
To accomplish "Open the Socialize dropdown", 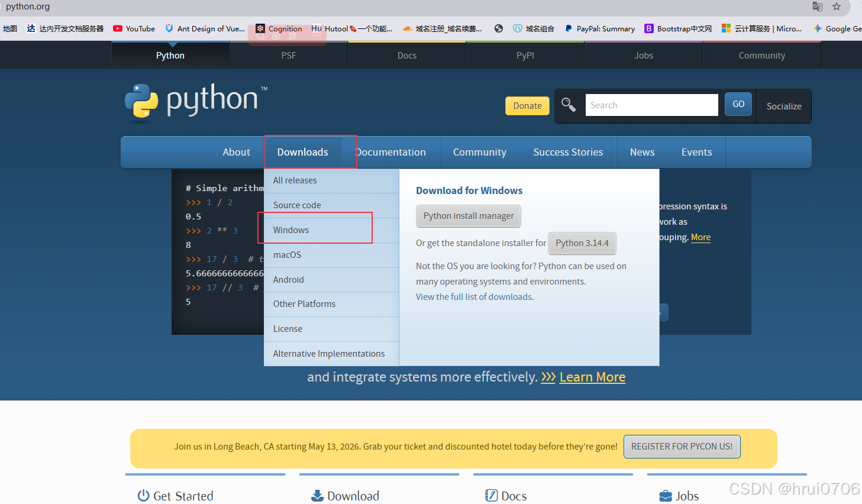I will [x=784, y=106].
